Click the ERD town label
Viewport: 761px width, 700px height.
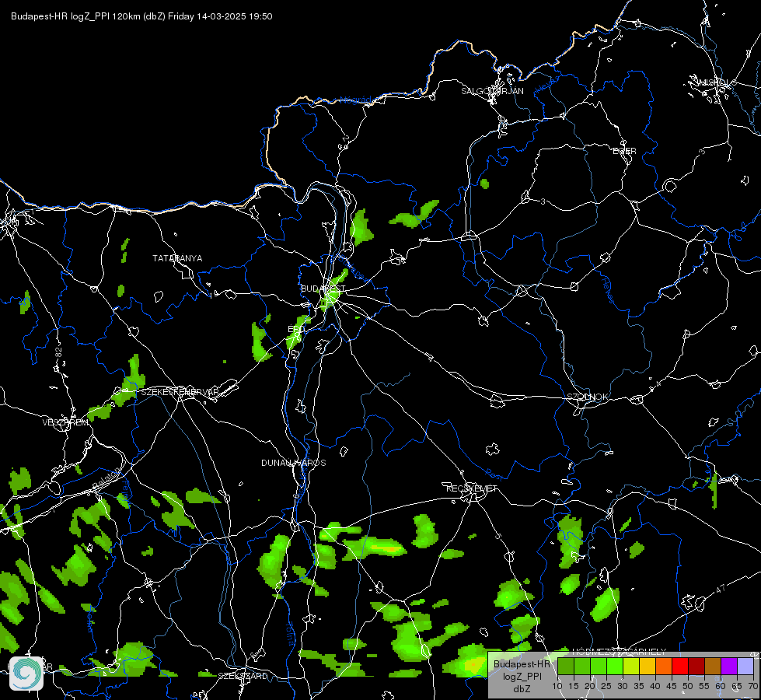[x=296, y=329]
